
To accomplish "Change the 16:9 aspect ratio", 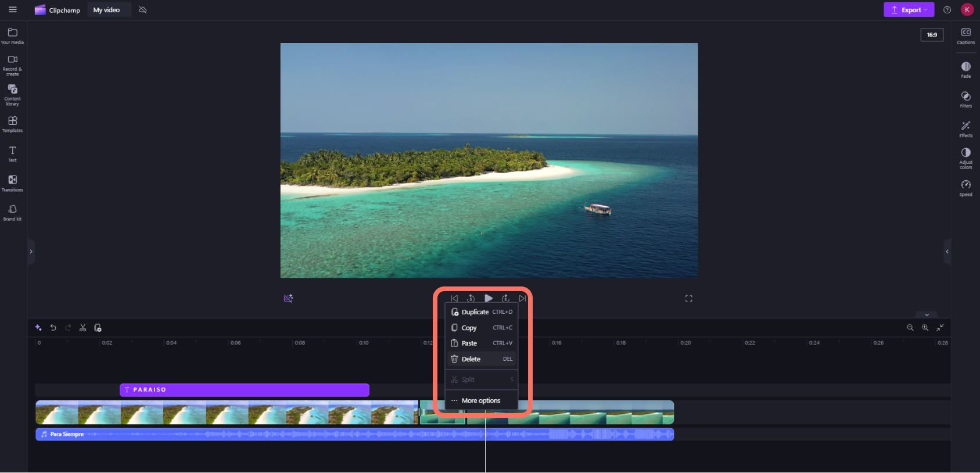I will [932, 35].
